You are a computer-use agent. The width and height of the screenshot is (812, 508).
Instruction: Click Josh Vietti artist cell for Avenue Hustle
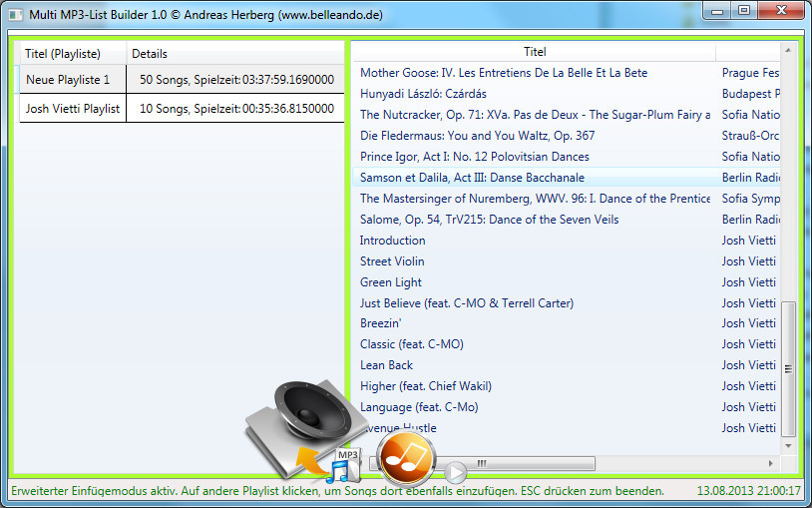click(749, 428)
